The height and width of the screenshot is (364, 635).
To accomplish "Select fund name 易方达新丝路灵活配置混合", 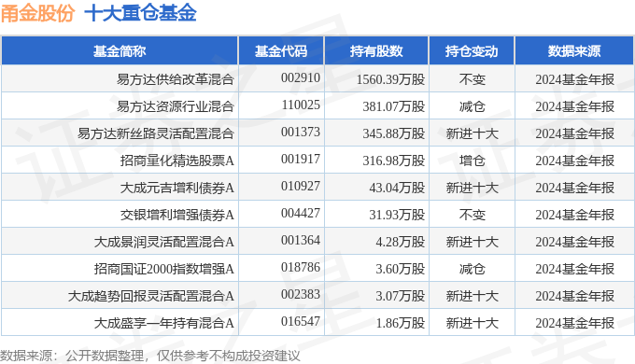I will [x=156, y=133].
